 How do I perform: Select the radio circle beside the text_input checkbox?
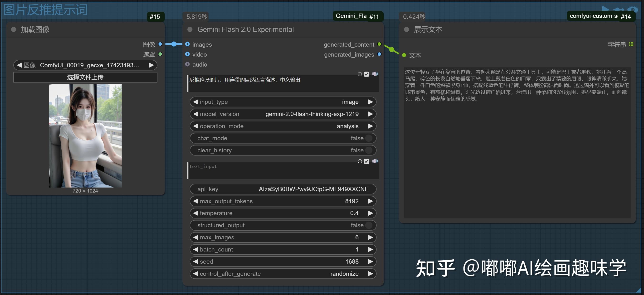pos(360,161)
